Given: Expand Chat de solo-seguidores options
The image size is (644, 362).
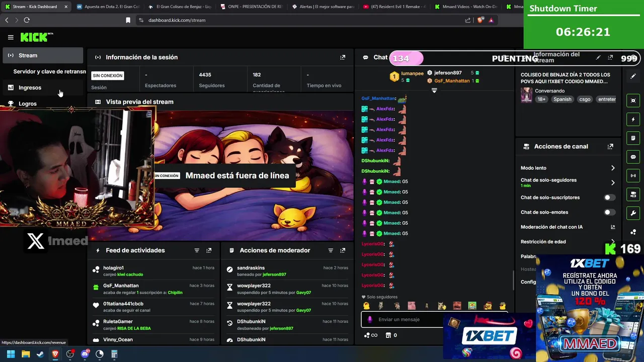Looking at the screenshot, I should point(613,183).
